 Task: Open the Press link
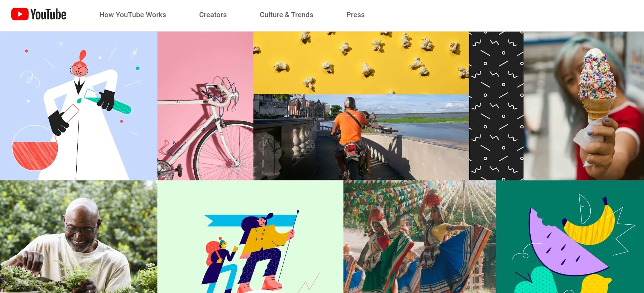(x=355, y=15)
